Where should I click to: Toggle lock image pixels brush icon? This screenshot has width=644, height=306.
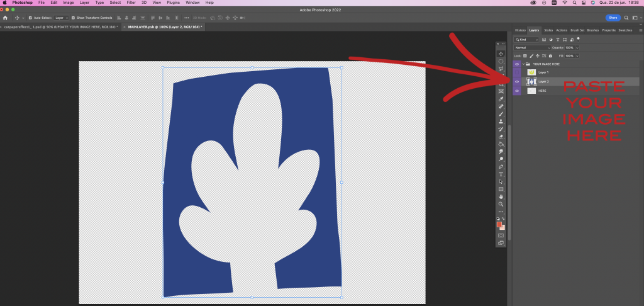[x=531, y=55]
